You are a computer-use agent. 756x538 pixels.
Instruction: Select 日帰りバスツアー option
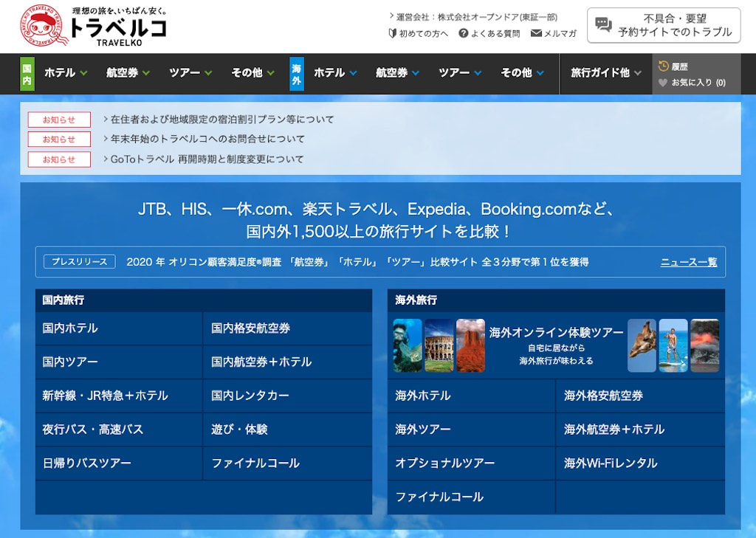point(119,463)
